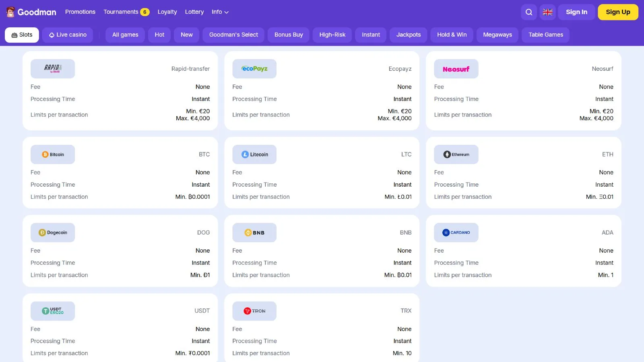Viewport: 644px width, 362px height.
Task: Select Goodman's Select category
Action: 233,35
